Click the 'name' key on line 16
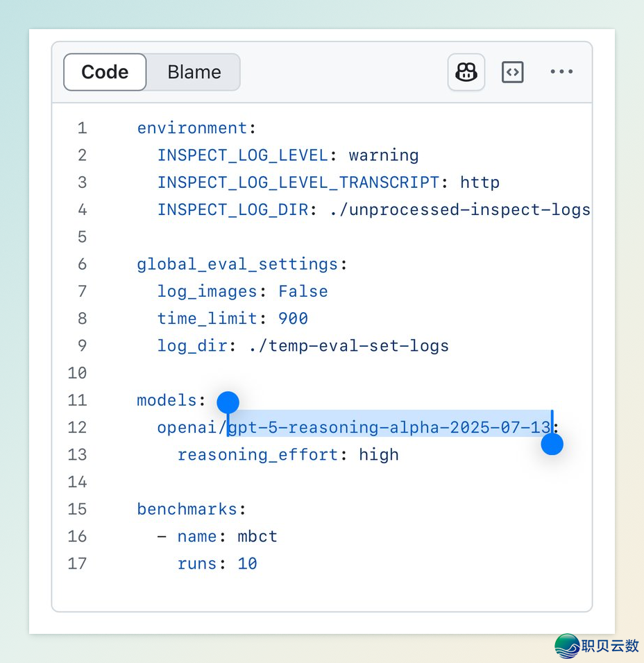 coord(197,536)
